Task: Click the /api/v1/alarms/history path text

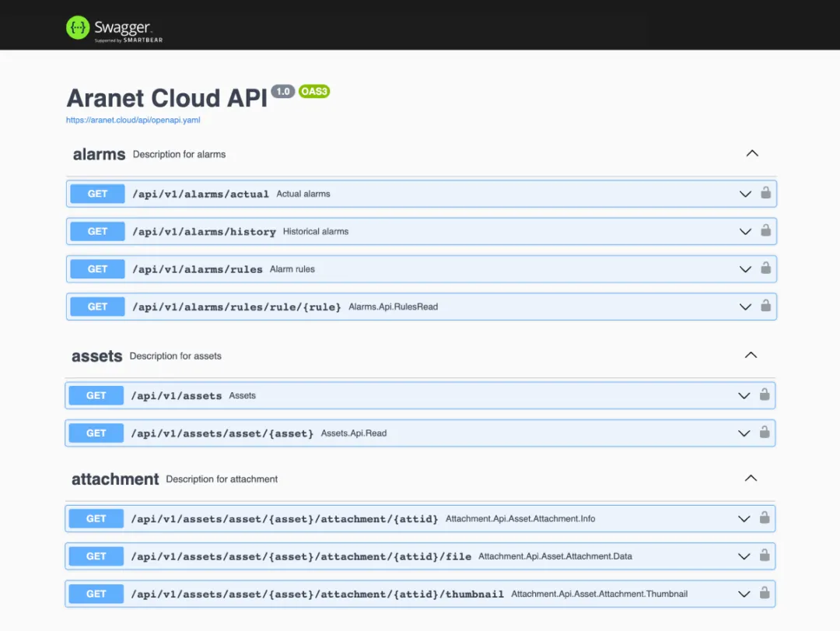Action: 204,232
